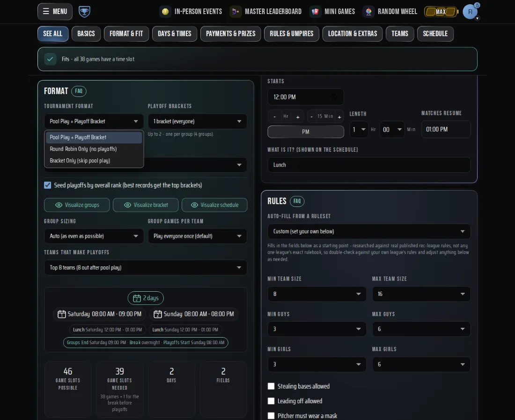Decrease start time by 15 minutes
This screenshot has width=515, height=420.
pos(312,117)
